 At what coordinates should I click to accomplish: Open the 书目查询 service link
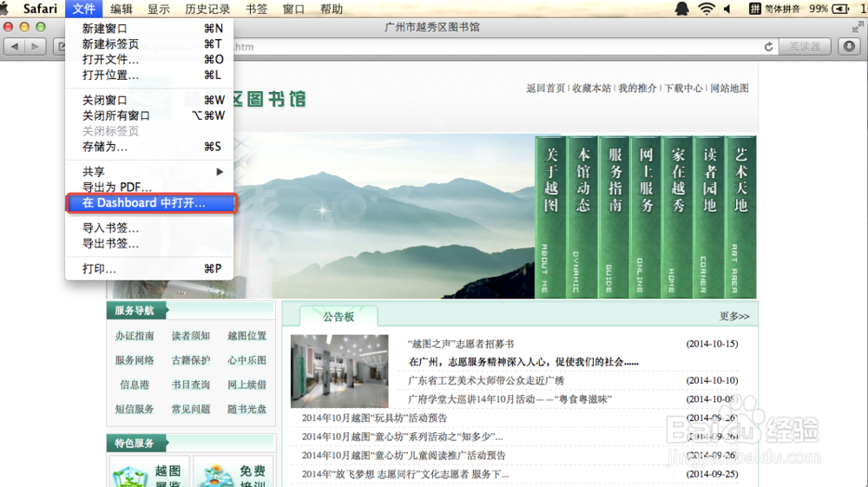coord(190,385)
